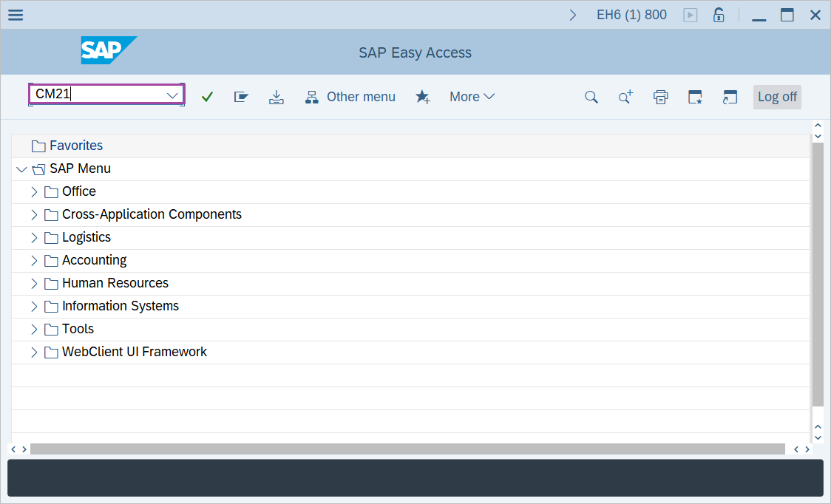Open the More menu
The width and height of the screenshot is (831, 504).
[472, 97]
